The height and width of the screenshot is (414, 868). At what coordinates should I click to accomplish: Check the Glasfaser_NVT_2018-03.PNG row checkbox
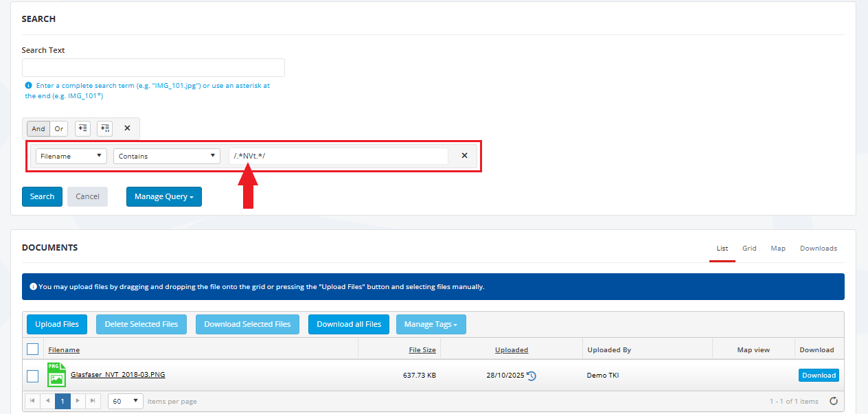coord(32,376)
